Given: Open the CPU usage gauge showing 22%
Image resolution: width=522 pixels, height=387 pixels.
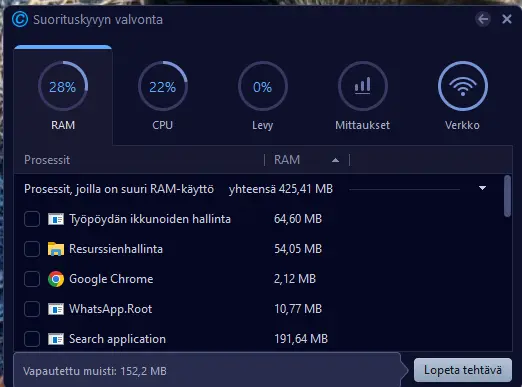Looking at the screenshot, I should [163, 86].
